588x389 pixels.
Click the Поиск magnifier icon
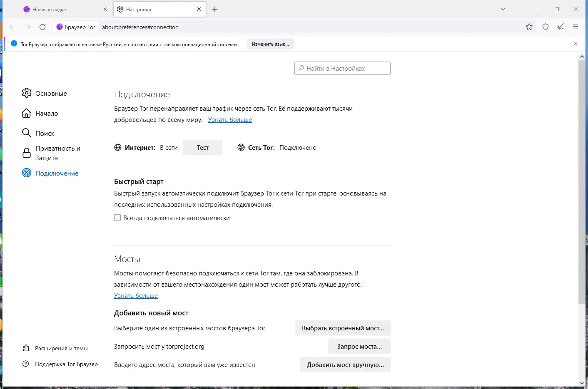(27, 133)
